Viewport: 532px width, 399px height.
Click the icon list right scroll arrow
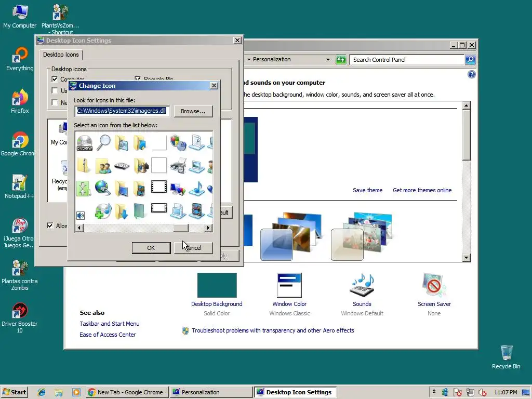pos(208,228)
